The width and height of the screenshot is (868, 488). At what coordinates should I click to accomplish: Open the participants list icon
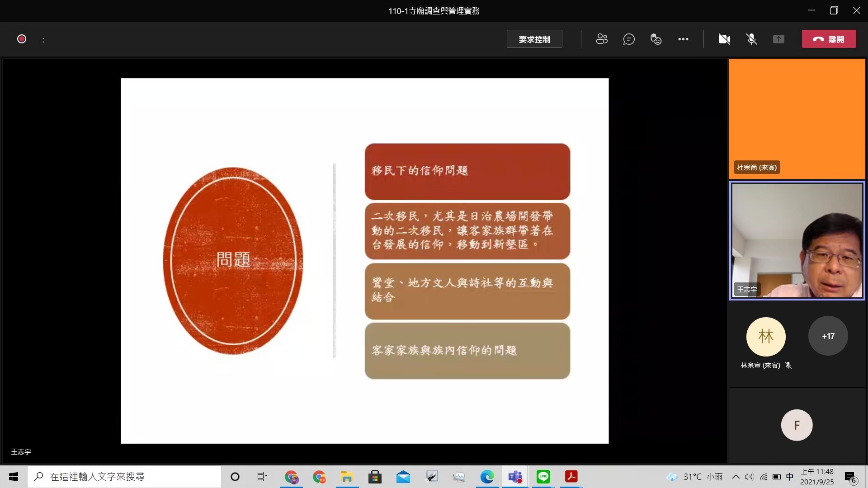[602, 39]
